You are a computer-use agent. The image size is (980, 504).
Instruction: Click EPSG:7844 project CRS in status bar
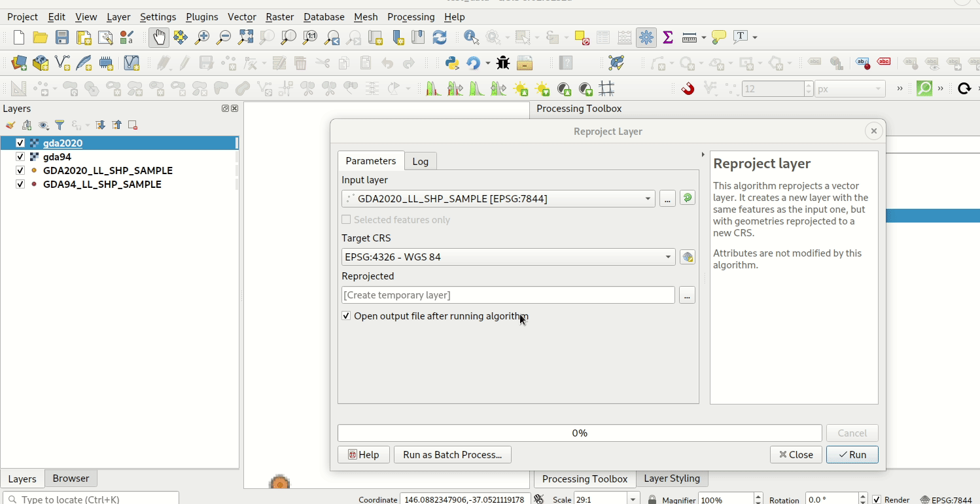coord(947,499)
